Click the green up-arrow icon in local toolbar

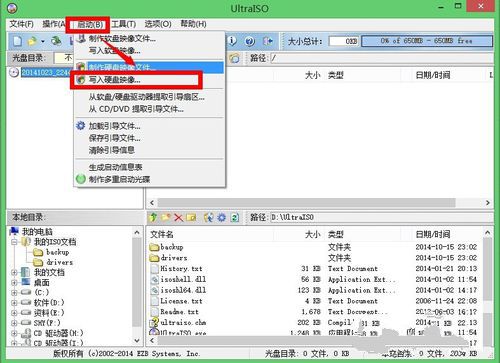(153, 218)
